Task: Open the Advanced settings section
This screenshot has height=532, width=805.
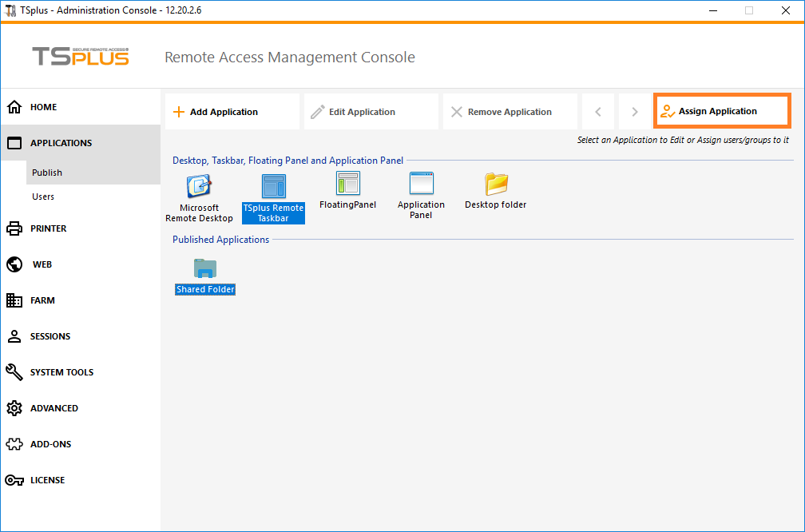Action: click(54, 408)
